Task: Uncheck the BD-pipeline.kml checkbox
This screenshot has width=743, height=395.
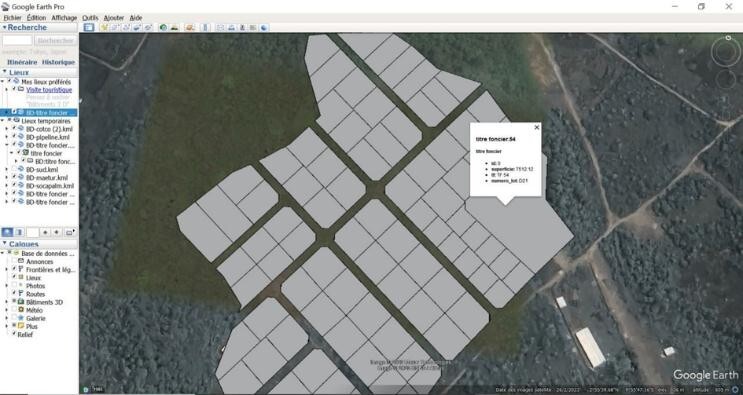Action: [14, 136]
